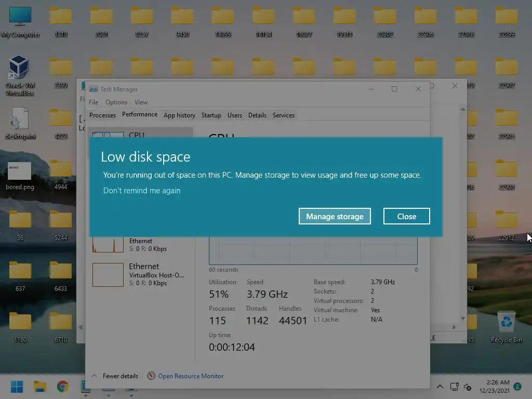Collapse with Fewer details toggle
532x399 pixels.
(x=115, y=376)
